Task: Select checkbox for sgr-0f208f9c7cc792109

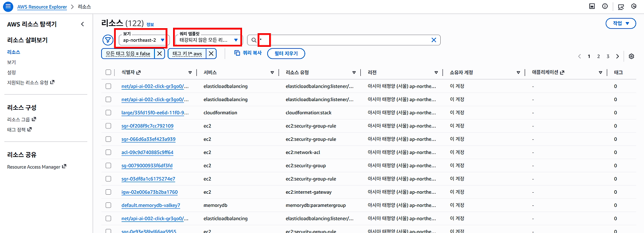Action: click(109, 126)
